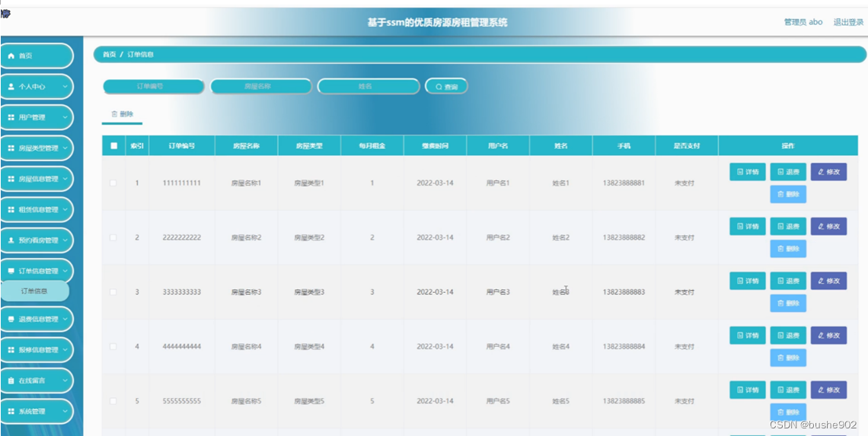868x436 pixels.
Task: Click the grid icon beside 系统管理
Action: click(11, 412)
